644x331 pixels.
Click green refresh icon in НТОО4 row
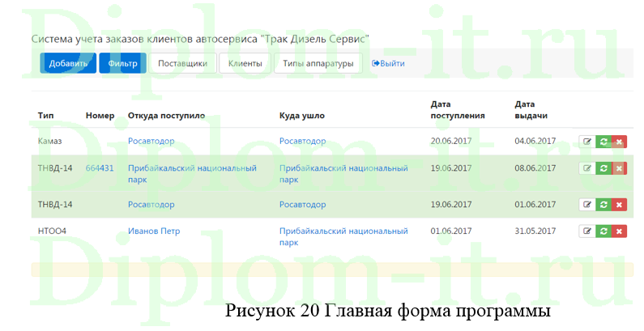[x=603, y=231]
